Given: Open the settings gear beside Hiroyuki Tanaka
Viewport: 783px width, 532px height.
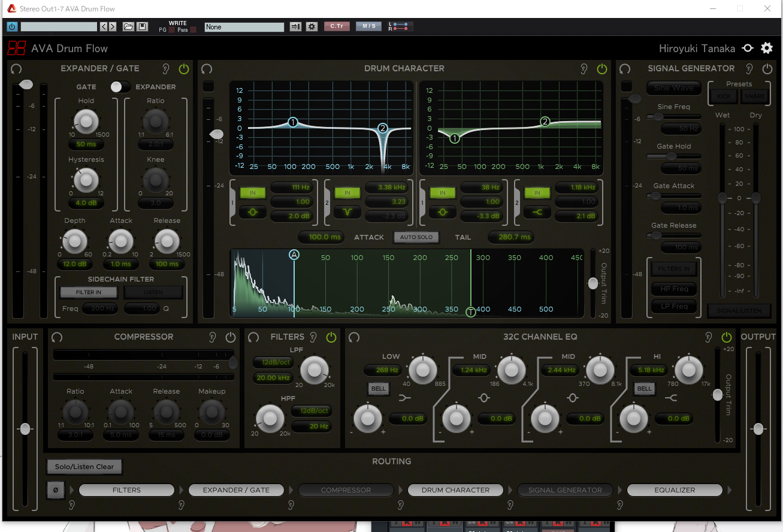Looking at the screenshot, I should 767,49.
